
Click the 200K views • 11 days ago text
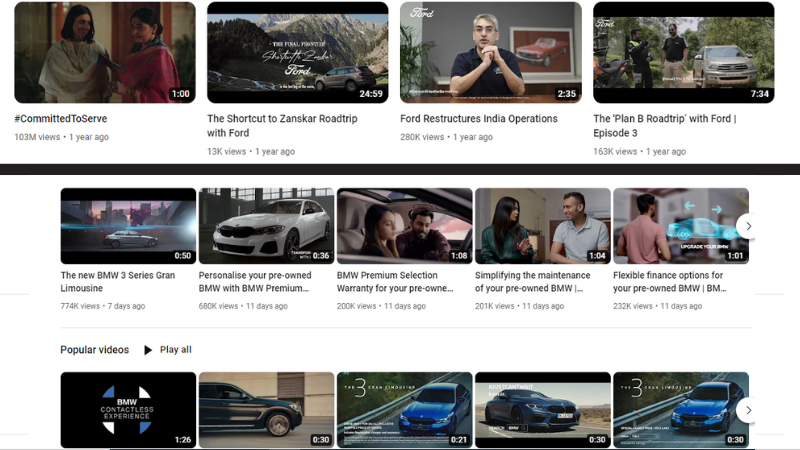tap(381, 306)
